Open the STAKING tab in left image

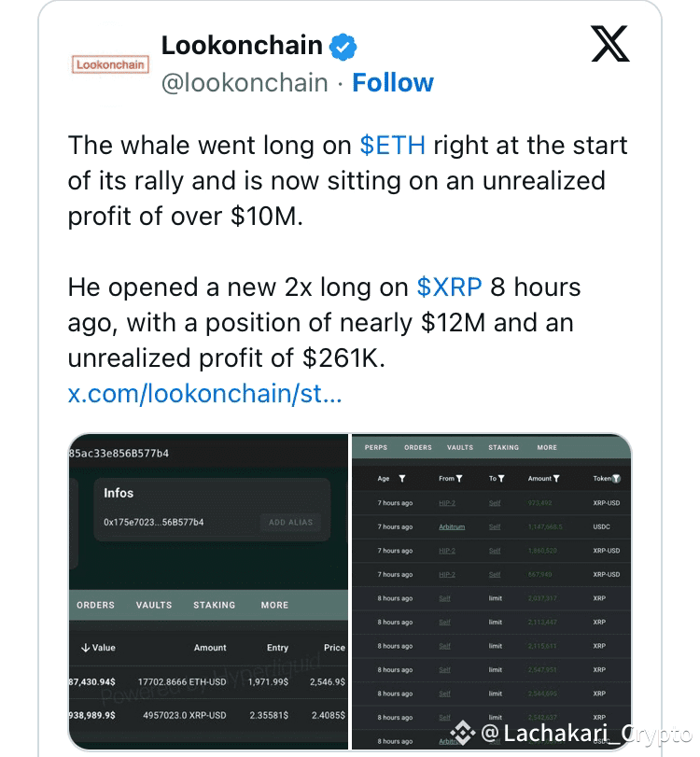(x=214, y=605)
